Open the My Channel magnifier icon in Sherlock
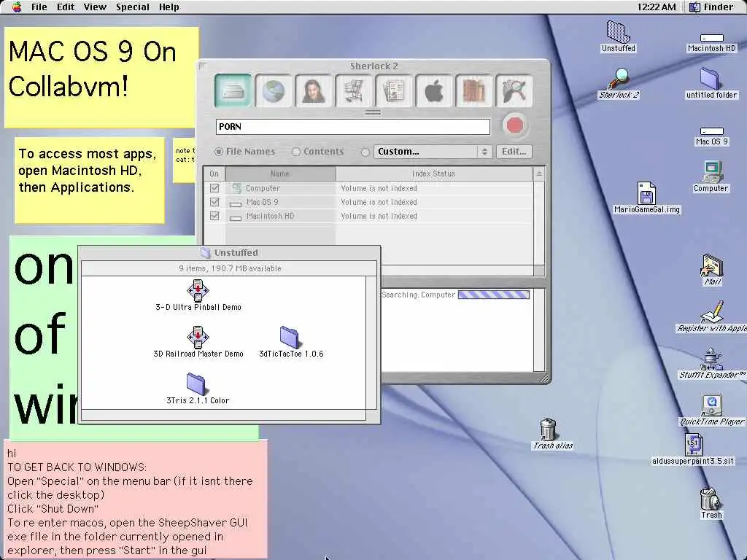 coord(514,90)
